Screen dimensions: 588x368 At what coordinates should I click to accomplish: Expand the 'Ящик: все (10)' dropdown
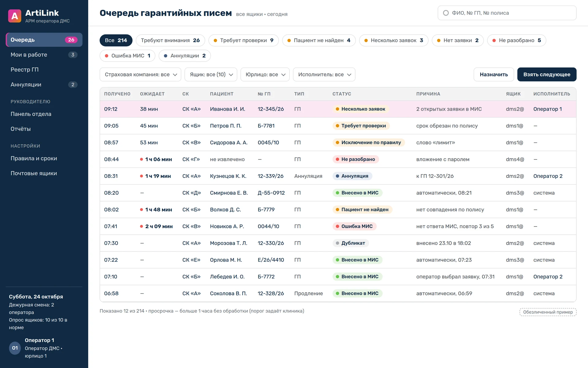pyautogui.click(x=211, y=75)
